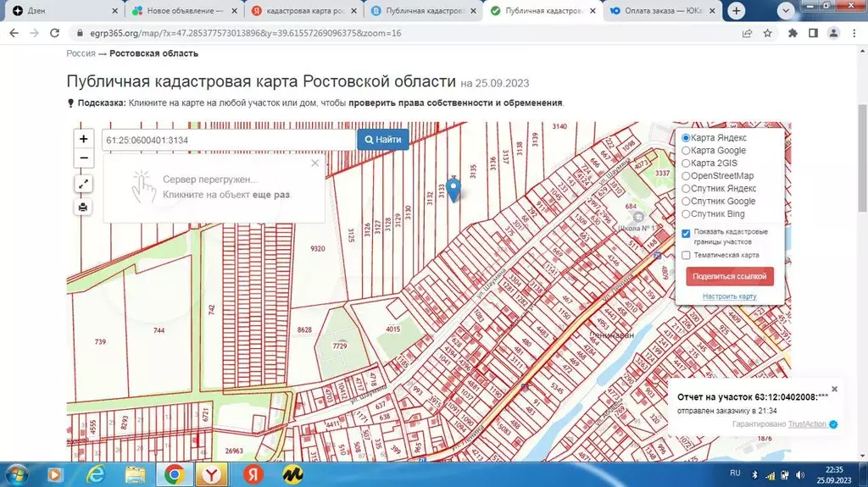This screenshot has width=868, height=487.
Task: Choose OpenStreetMap base layer
Action: pyautogui.click(x=687, y=175)
